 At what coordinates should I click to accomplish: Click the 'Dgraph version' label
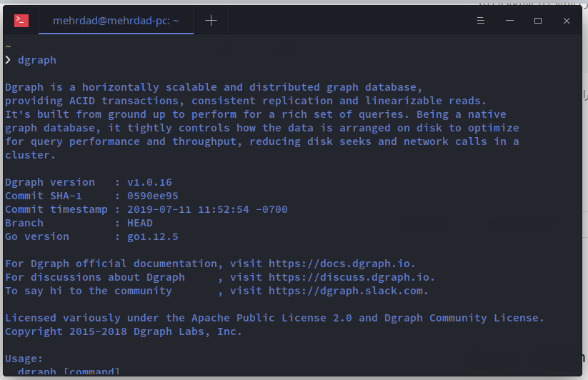pos(50,183)
